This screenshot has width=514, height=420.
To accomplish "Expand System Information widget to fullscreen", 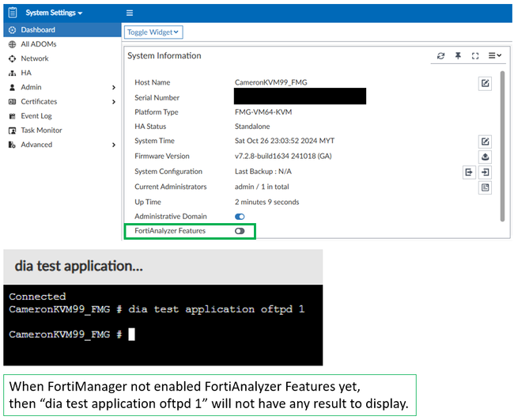I will (x=475, y=56).
